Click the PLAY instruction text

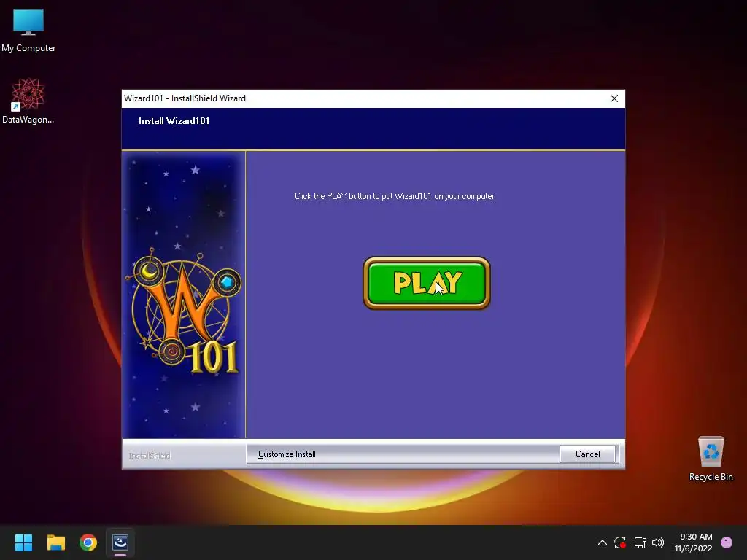[395, 196]
